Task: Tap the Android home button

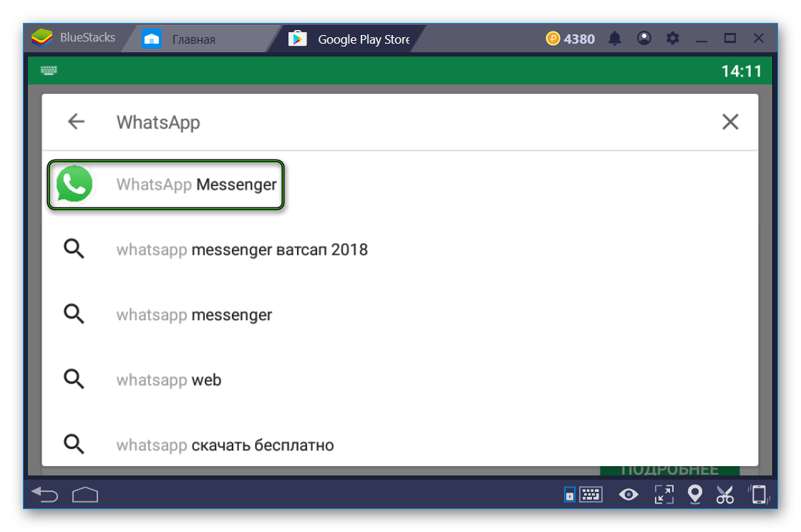Action: coord(85,494)
